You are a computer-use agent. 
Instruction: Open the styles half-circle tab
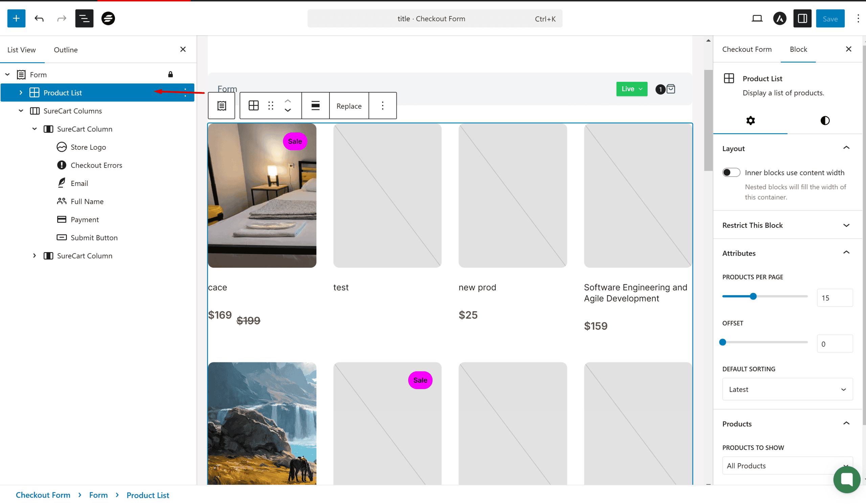(x=825, y=120)
